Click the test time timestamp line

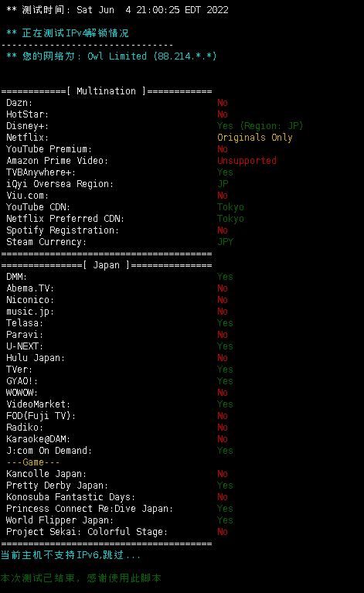coord(117,10)
